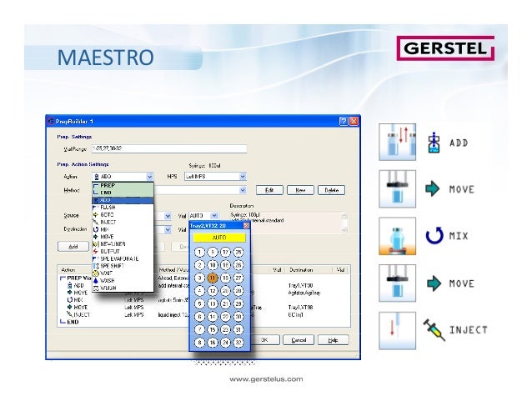Screen dimensions: 532x411
Task: Close the Tray2,VT32-20 popup
Action: (246, 225)
